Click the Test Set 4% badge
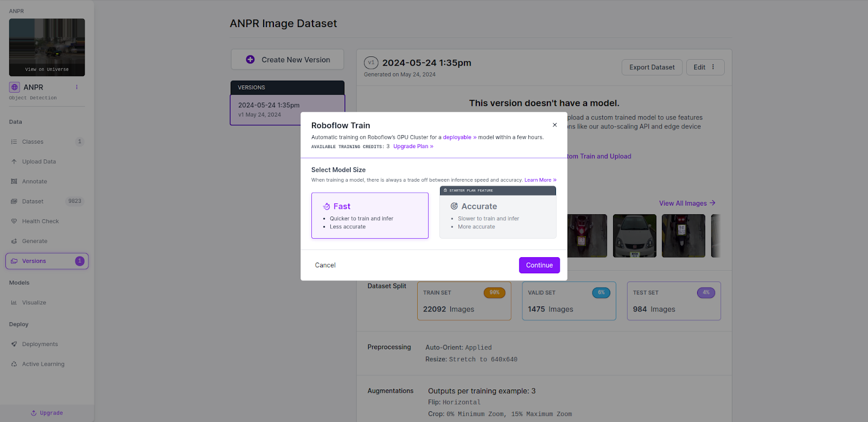 point(706,292)
